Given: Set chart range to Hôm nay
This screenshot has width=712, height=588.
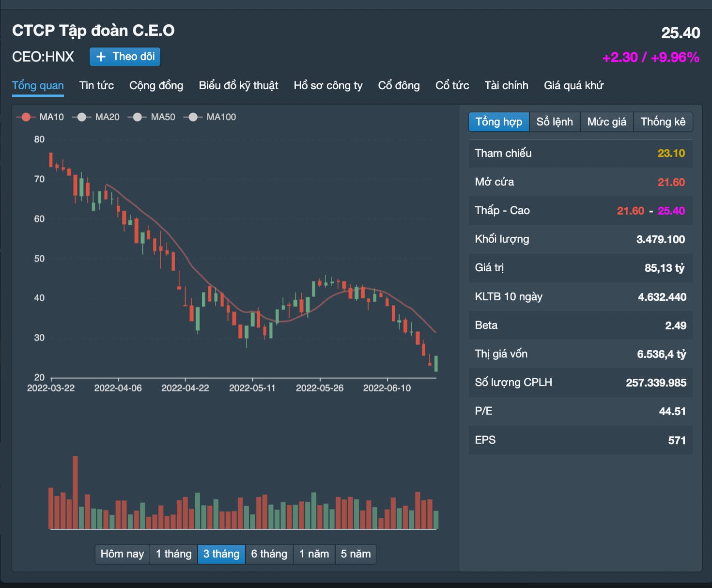Looking at the screenshot, I should coord(122,554).
